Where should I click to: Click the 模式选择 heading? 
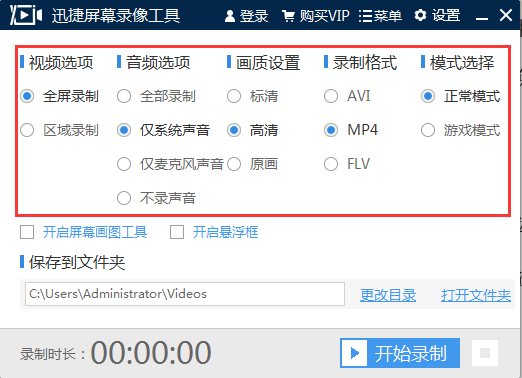[462, 63]
